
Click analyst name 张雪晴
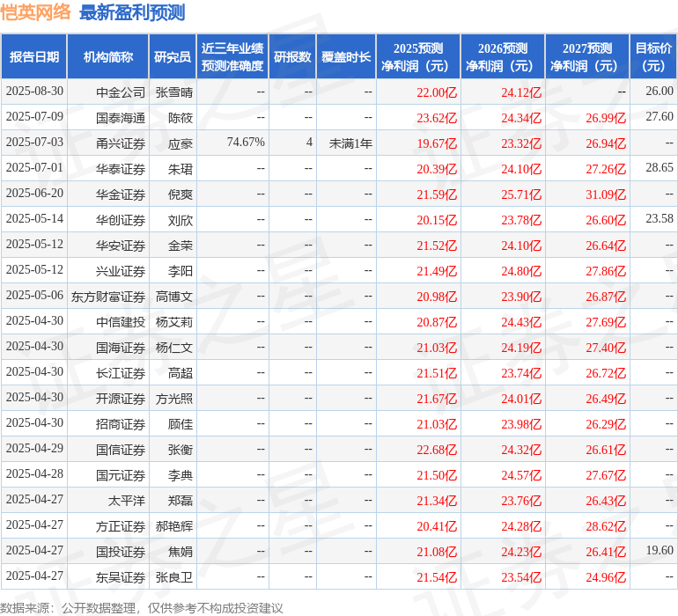click(173, 92)
